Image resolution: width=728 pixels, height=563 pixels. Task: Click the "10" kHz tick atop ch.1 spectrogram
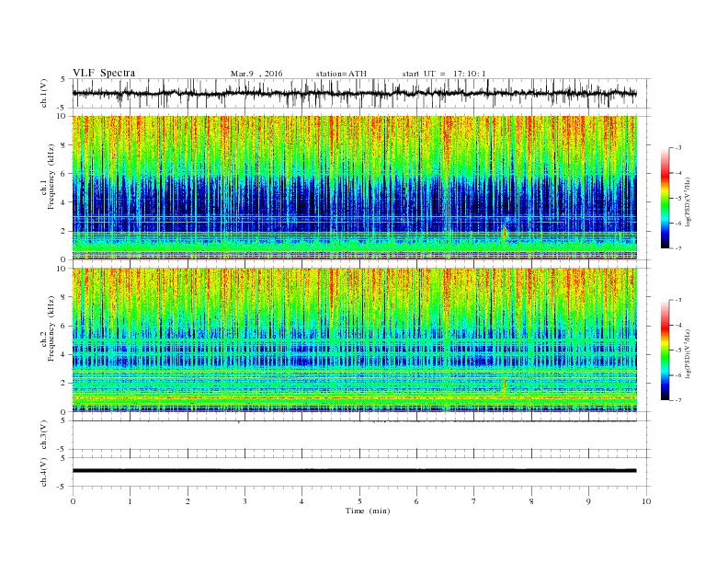coord(62,116)
